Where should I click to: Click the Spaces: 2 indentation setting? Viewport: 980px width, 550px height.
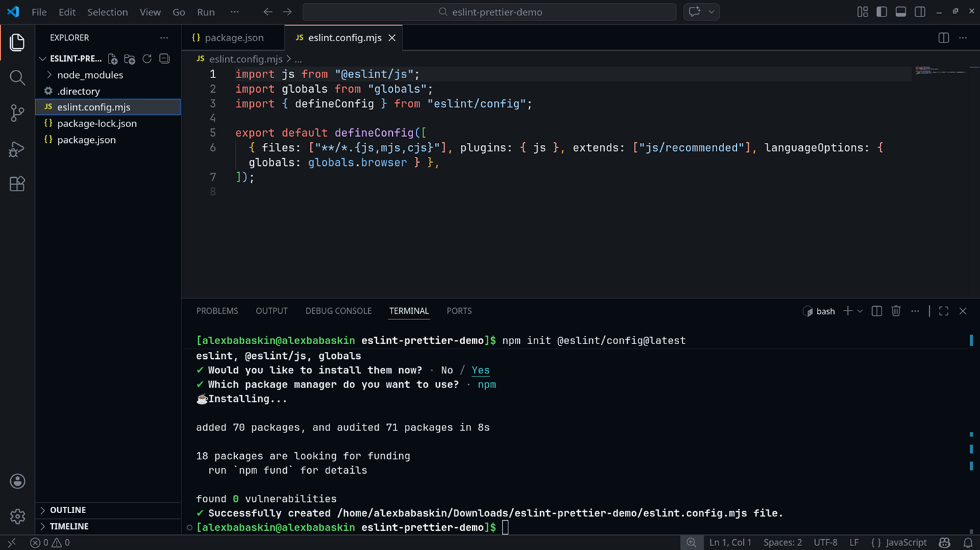pyautogui.click(x=782, y=542)
